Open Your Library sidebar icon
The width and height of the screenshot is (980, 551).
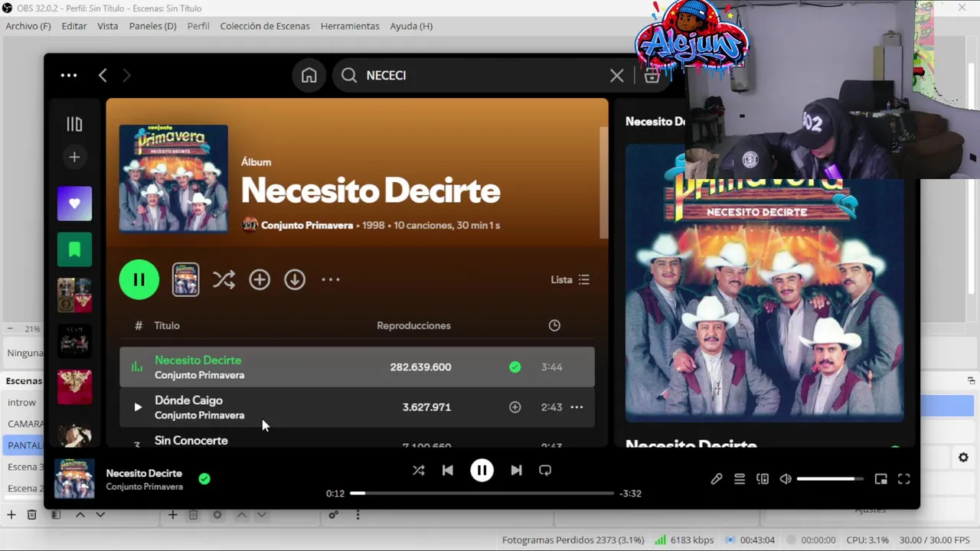[74, 124]
